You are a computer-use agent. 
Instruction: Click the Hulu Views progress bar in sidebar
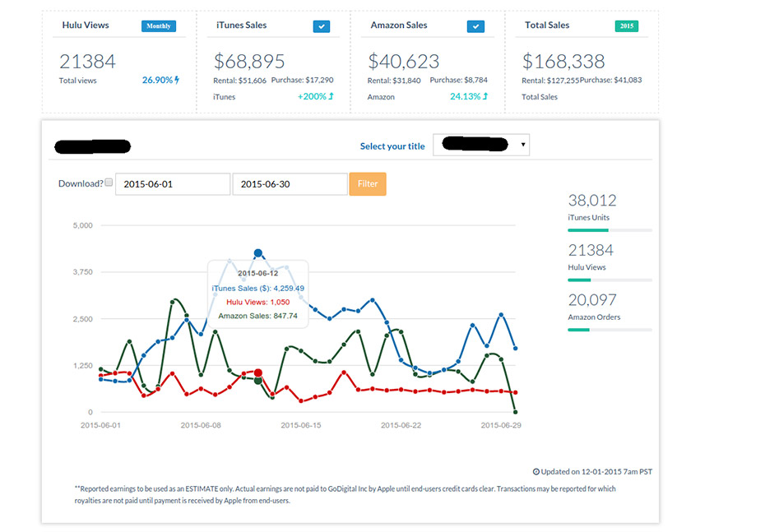coord(610,280)
